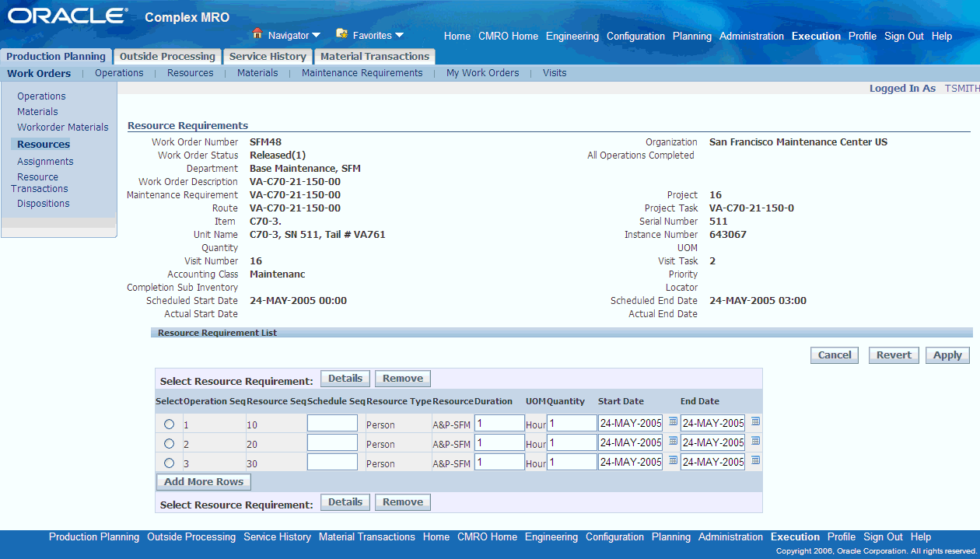
Task: Select radio button for operation seq 2
Action: 170,443
